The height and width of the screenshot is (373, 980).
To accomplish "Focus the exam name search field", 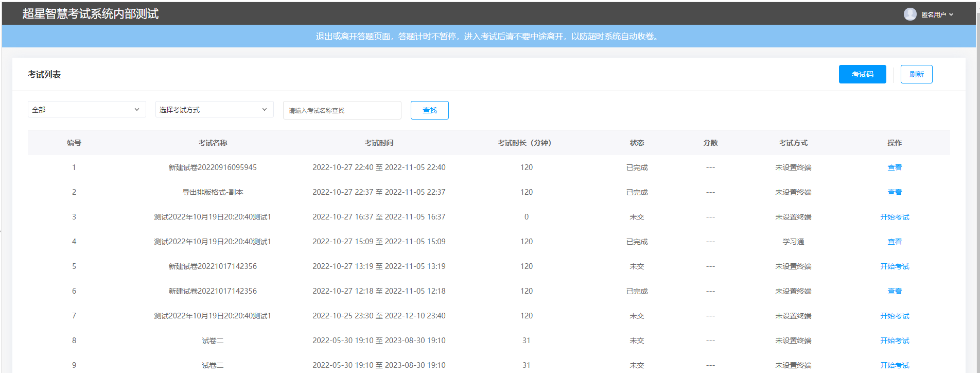I will coord(342,110).
